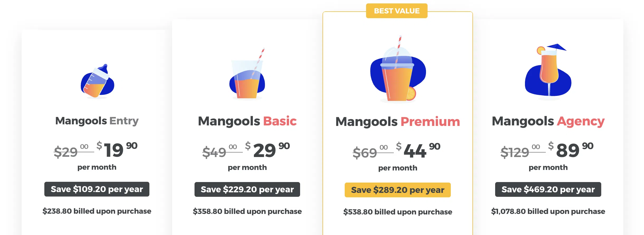Click the crossed-out $129.00 original price
This screenshot has width=644, height=235.
point(520,152)
